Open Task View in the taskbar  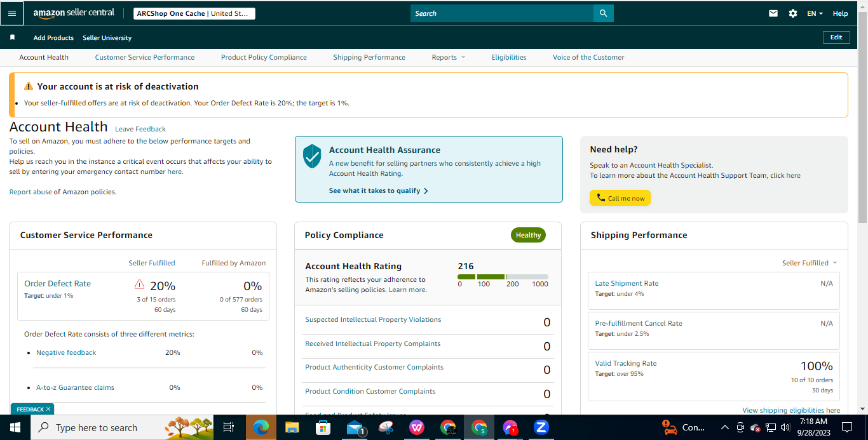229,427
